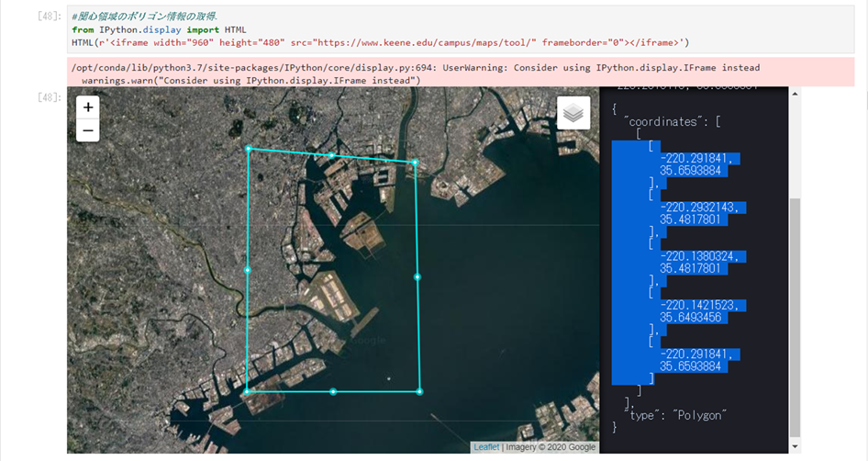Click the 35.6493456 coordinate value
The image size is (868, 461).
(690, 317)
